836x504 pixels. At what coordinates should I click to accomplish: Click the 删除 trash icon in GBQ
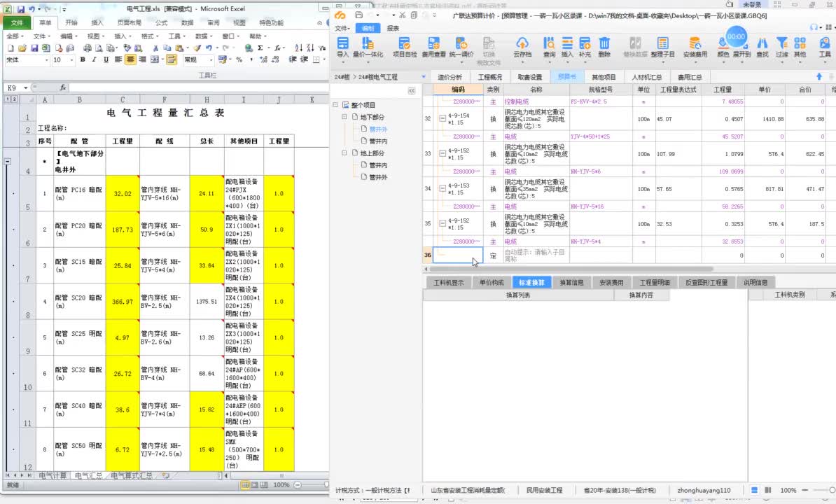604,43
